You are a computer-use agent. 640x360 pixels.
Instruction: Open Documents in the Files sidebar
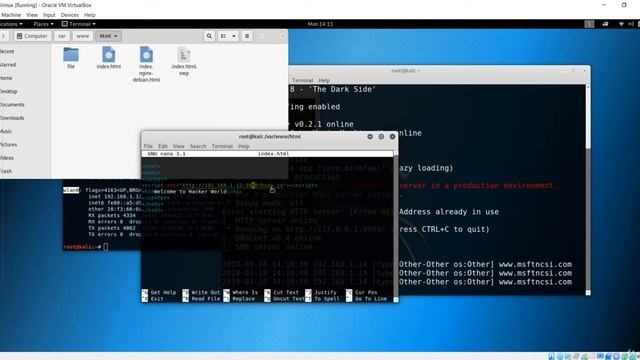pyautogui.click(x=12, y=105)
